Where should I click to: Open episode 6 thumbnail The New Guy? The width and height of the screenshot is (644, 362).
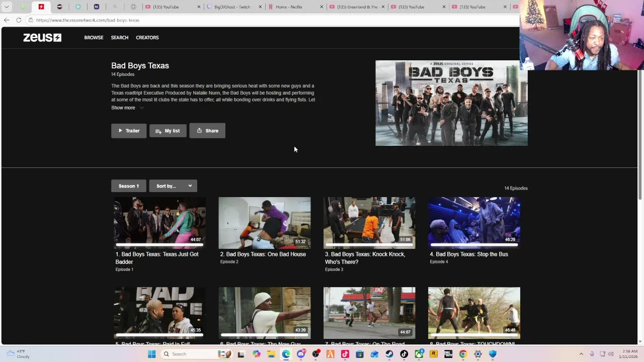(x=265, y=313)
